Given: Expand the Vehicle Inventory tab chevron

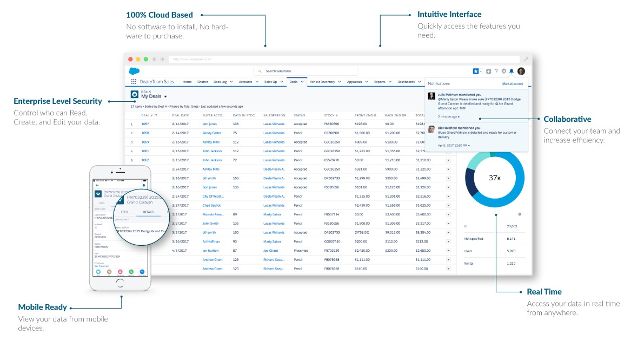Looking at the screenshot, I should 340,82.
